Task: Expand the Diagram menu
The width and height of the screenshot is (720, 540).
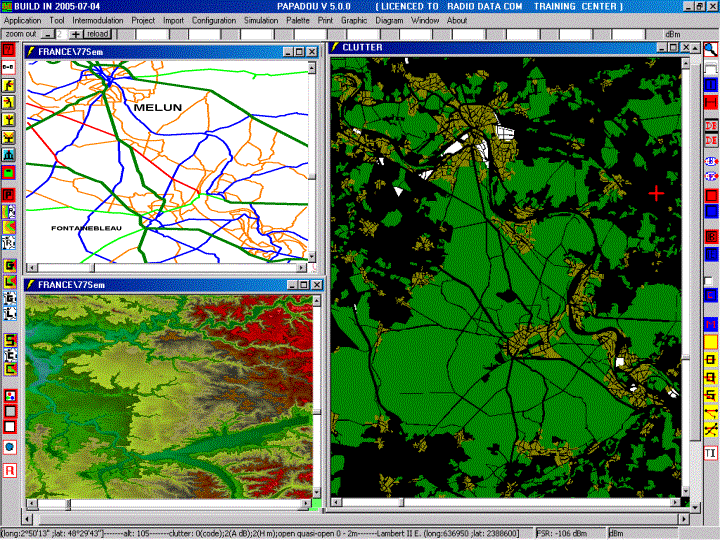Action: [389, 20]
